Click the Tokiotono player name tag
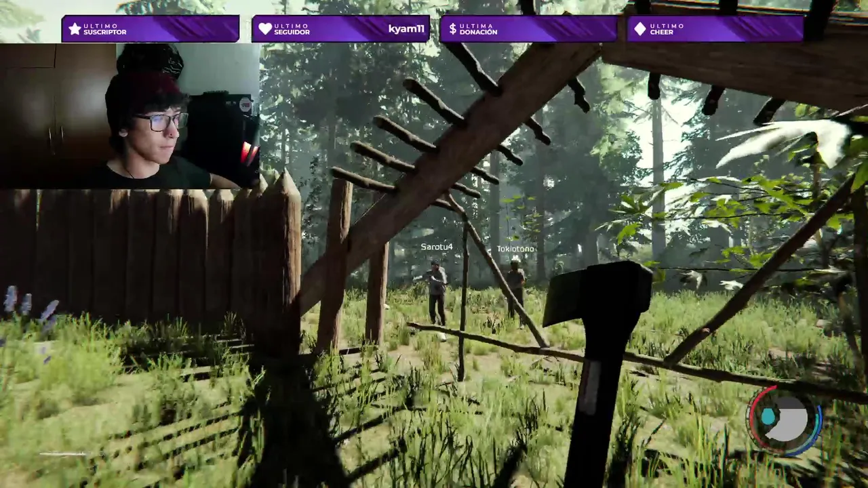Image resolution: width=868 pixels, height=488 pixels. [x=515, y=249]
